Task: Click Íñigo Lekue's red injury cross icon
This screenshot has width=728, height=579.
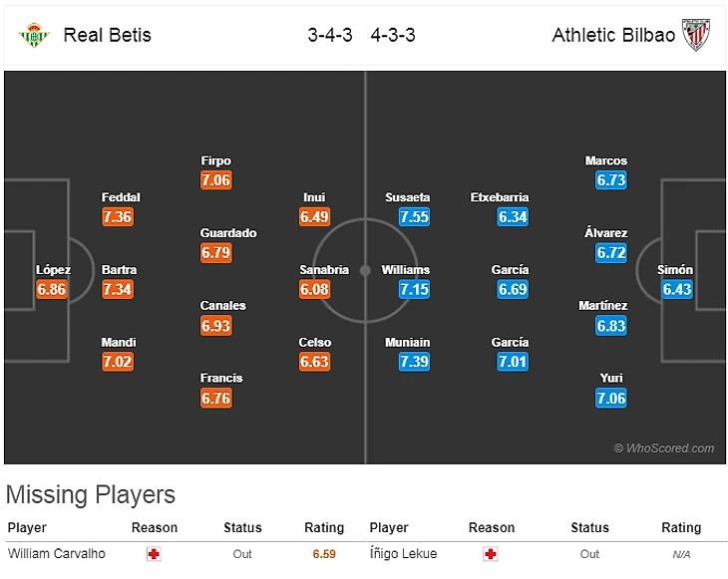Action: [x=491, y=554]
